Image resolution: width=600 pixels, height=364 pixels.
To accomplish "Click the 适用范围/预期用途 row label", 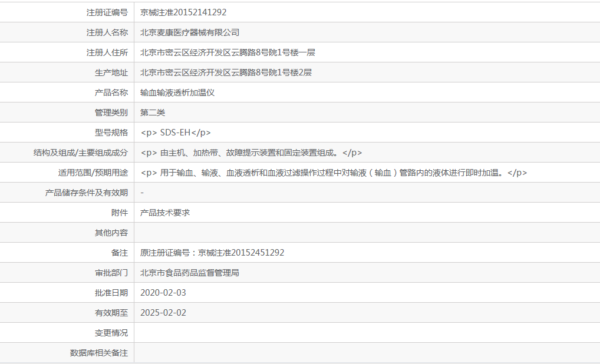I will click(89, 173).
